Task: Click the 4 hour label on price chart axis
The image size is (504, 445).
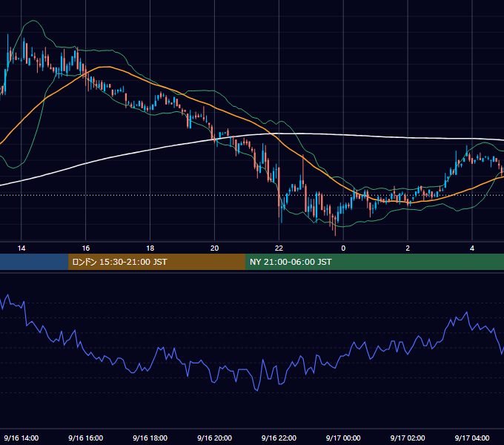Action: pyautogui.click(x=472, y=248)
